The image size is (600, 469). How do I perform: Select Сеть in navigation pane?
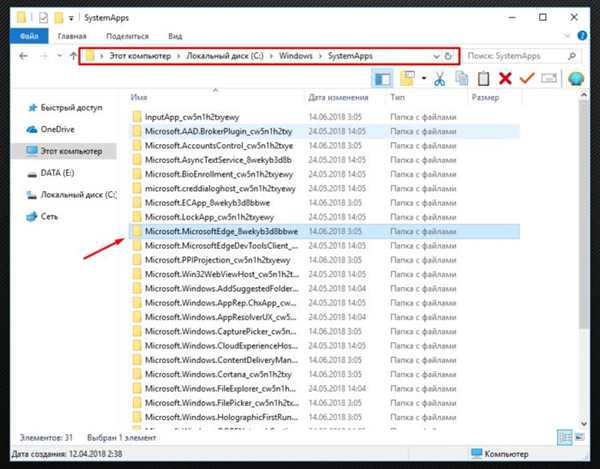42,217
